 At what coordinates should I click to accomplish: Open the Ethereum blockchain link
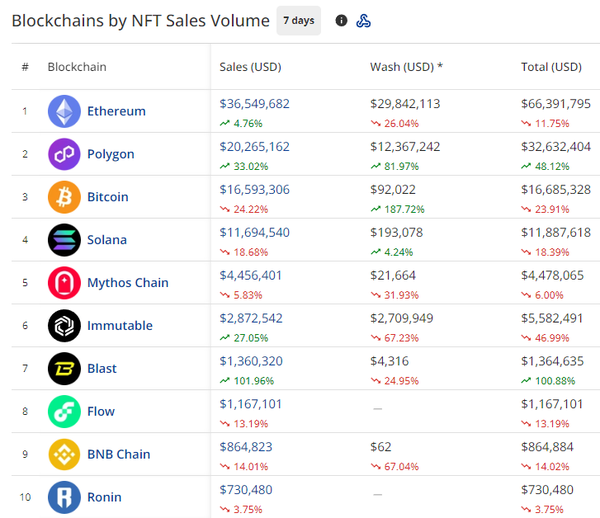(116, 111)
